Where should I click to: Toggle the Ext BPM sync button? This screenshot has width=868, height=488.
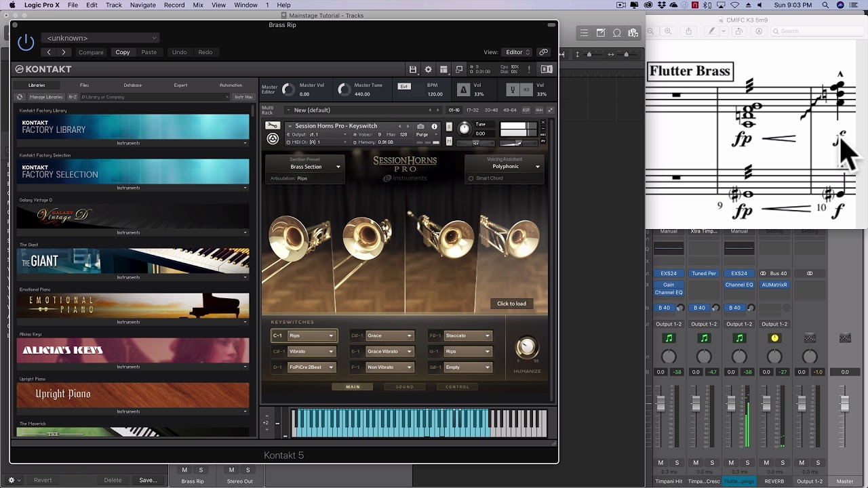pos(404,86)
